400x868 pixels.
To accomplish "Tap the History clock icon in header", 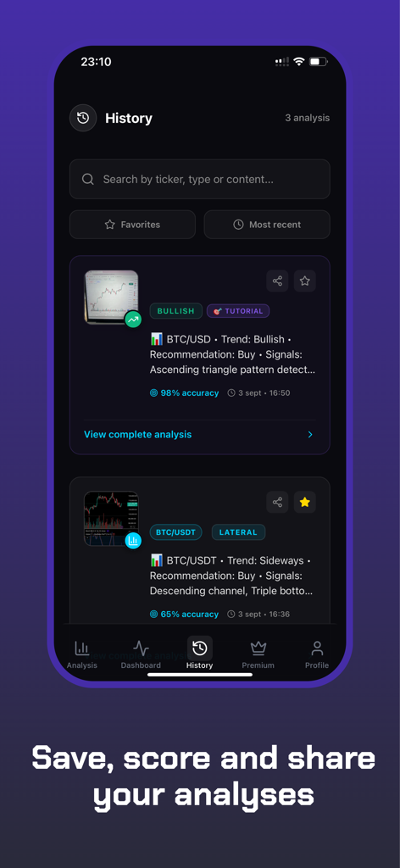I will pos(83,118).
